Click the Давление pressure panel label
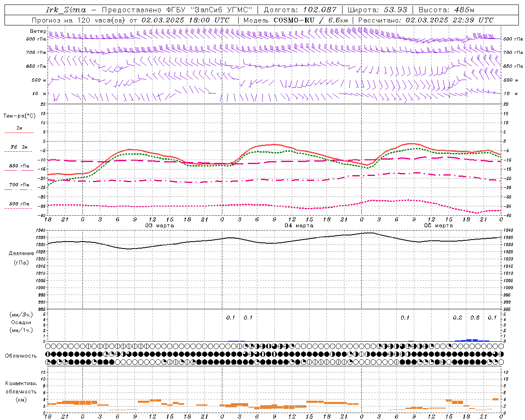The height and width of the screenshot is (420, 525). coord(21,253)
